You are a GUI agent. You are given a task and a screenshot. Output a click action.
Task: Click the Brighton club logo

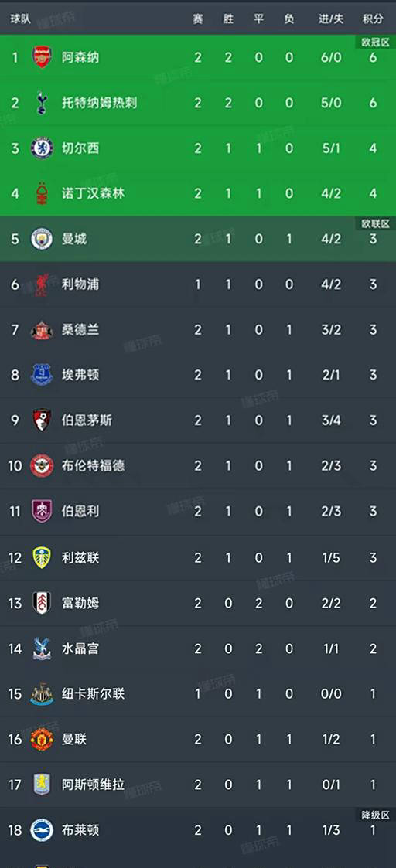42,830
